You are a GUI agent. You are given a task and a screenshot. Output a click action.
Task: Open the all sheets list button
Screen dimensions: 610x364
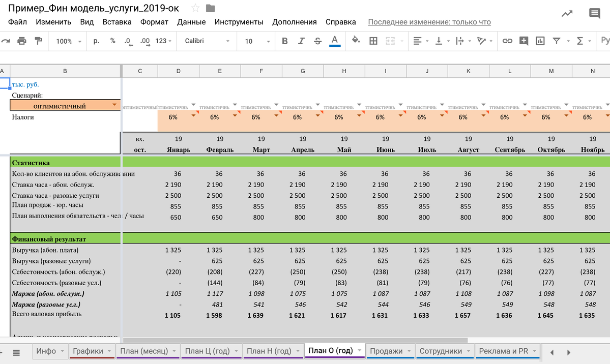pyautogui.click(x=16, y=352)
